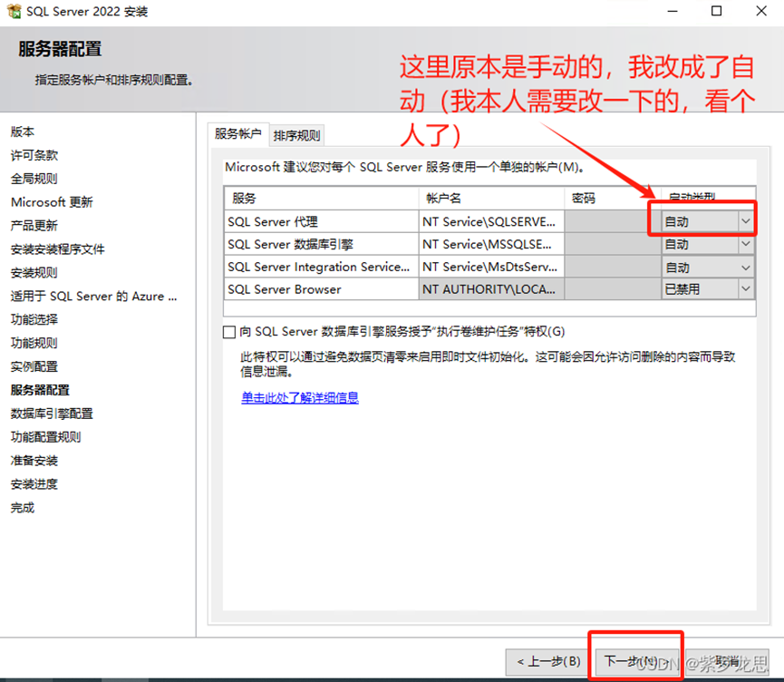Click the 上一步(B) back button
Image resolution: width=784 pixels, height=682 pixels.
[548, 662]
